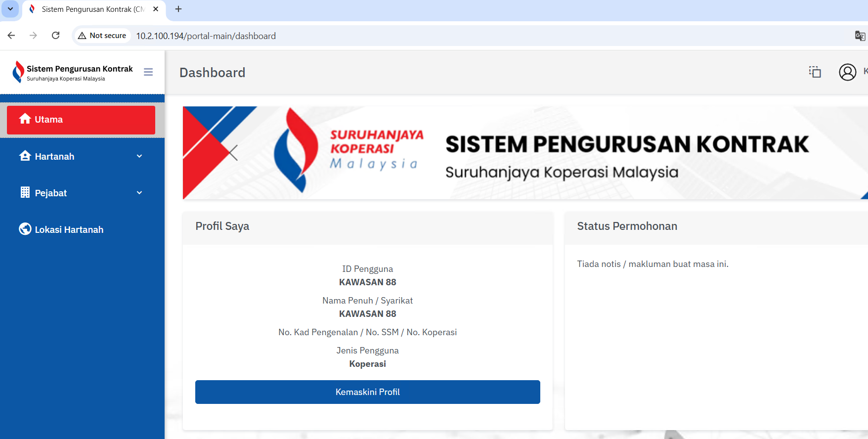Viewport: 868px width, 439px height.
Task: Click the user profile avatar icon
Action: coord(847,72)
